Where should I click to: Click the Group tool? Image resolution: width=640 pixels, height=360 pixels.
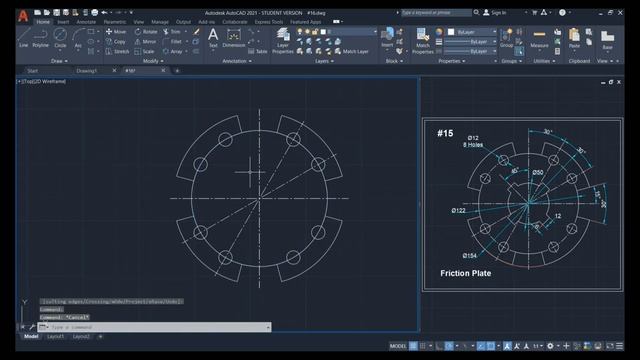[507, 38]
